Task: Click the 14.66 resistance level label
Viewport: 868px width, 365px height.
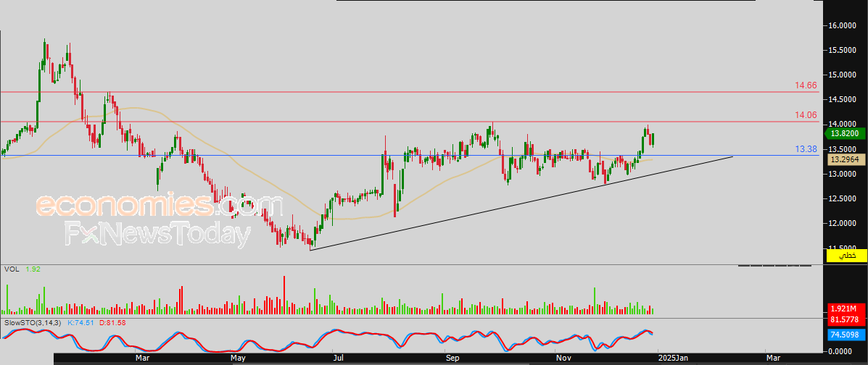Action: pos(806,85)
